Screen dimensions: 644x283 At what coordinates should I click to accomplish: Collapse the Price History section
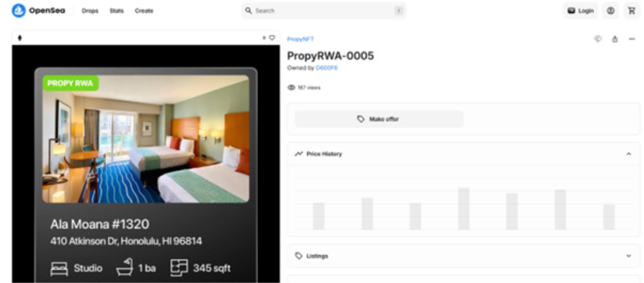pos(628,154)
